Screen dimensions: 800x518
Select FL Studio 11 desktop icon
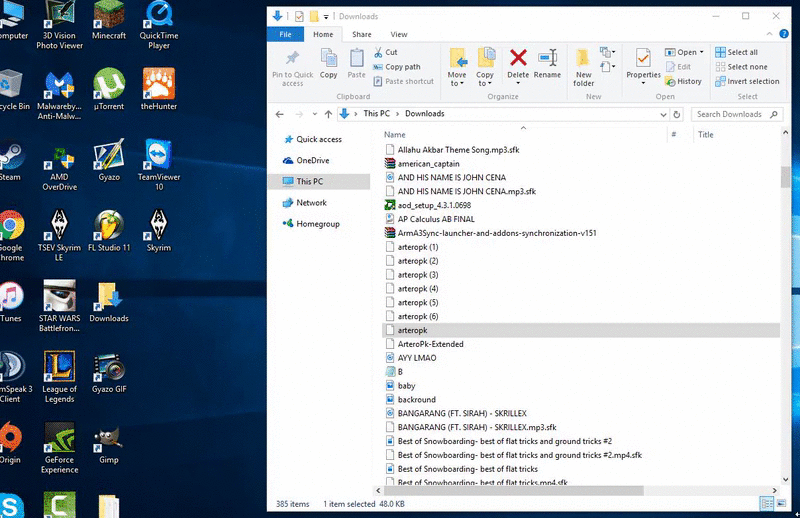click(109, 231)
